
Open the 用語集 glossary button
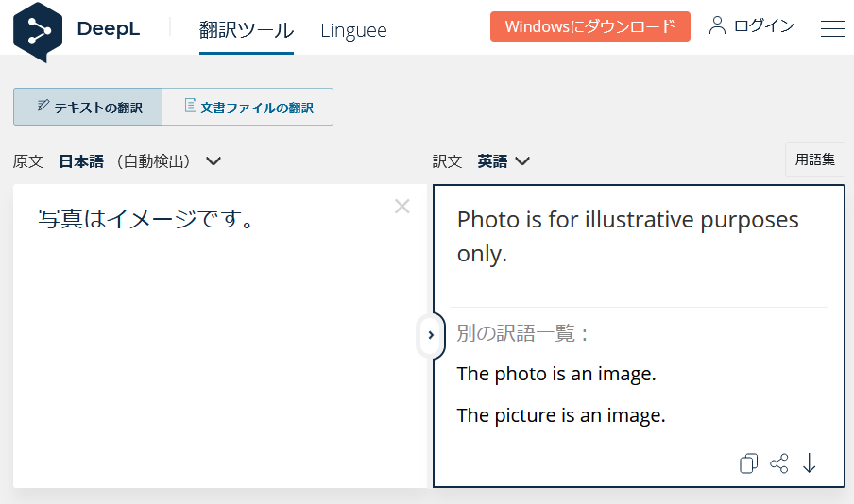814,160
